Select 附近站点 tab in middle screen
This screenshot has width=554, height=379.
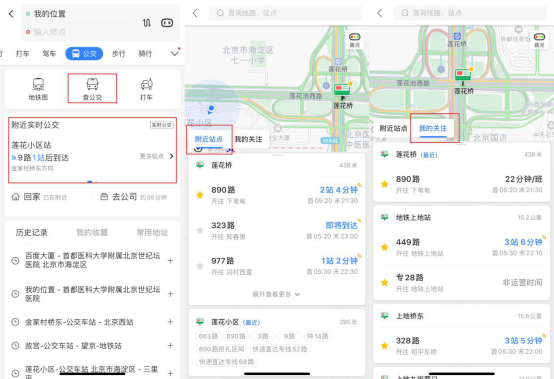pos(209,139)
